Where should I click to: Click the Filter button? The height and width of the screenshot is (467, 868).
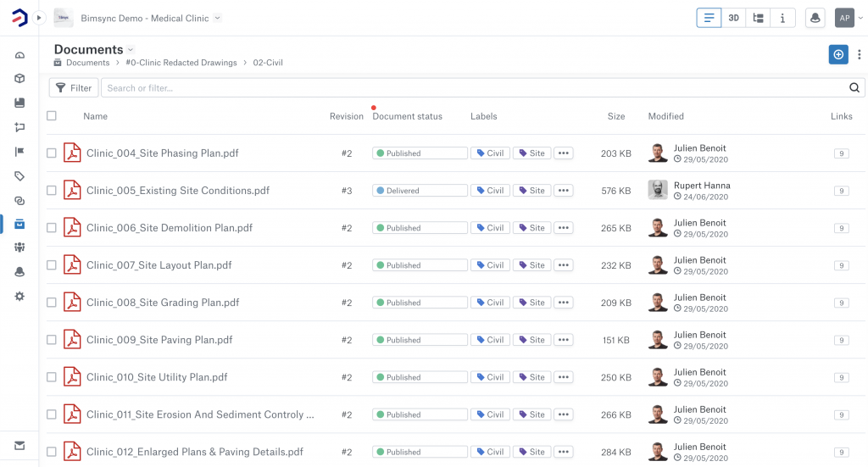(x=74, y=87)
